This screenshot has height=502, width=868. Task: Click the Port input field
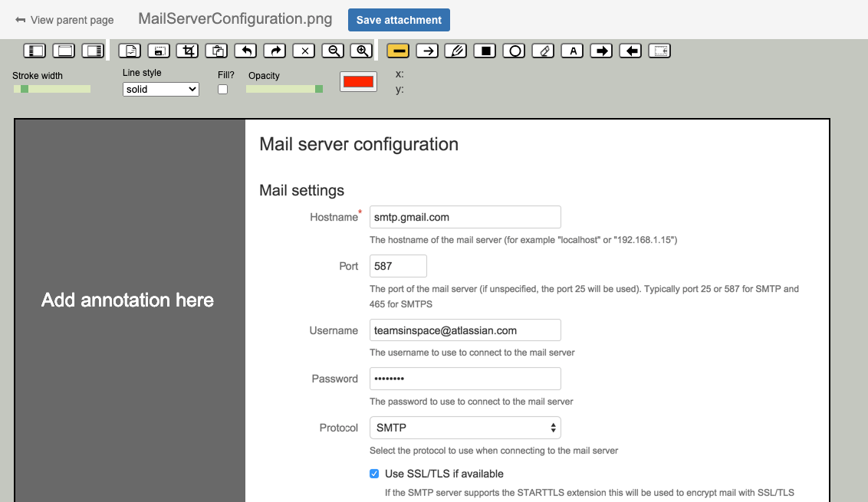(x=398, y=266)
